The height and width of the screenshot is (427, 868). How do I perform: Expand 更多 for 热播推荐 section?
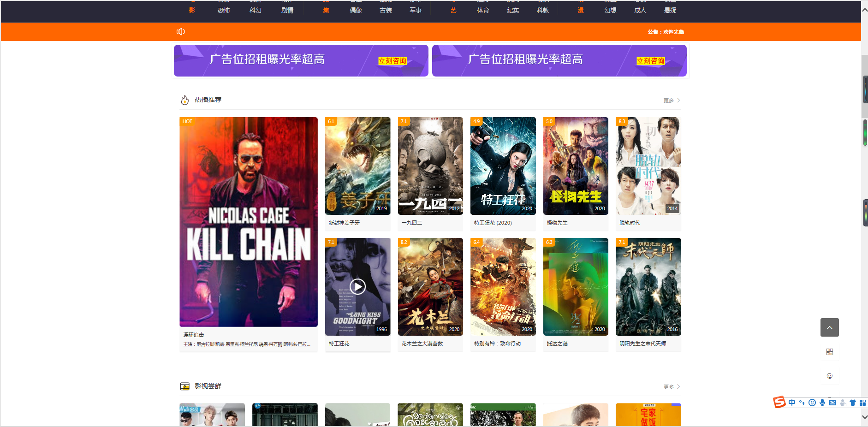pos(671,101)
